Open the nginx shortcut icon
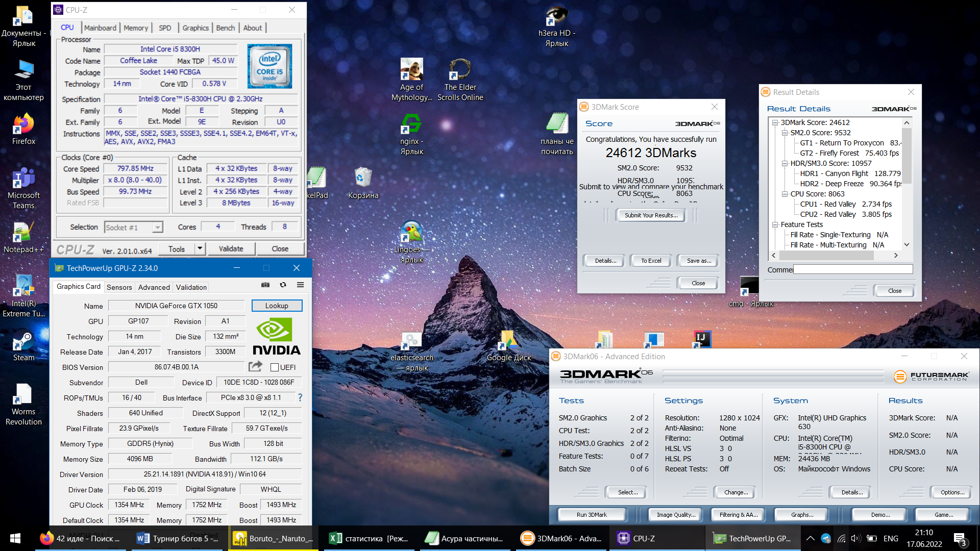980x551 pixels. pos(412,135)
